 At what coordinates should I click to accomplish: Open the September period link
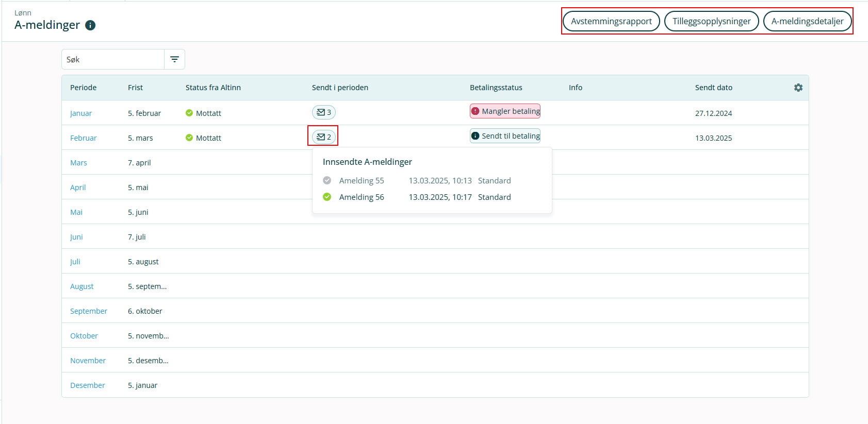point(89,311)
